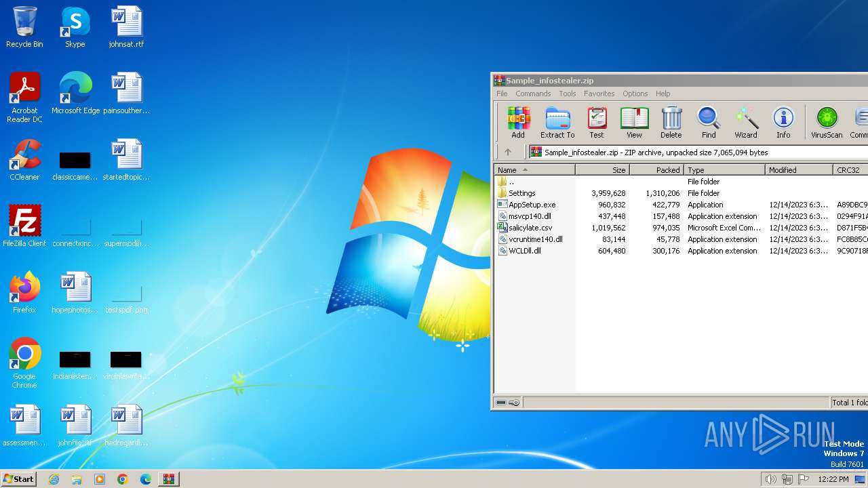Open the Commands menu
Screen dimensions: 868x488
pyautogui.click(x=533, y=94)
